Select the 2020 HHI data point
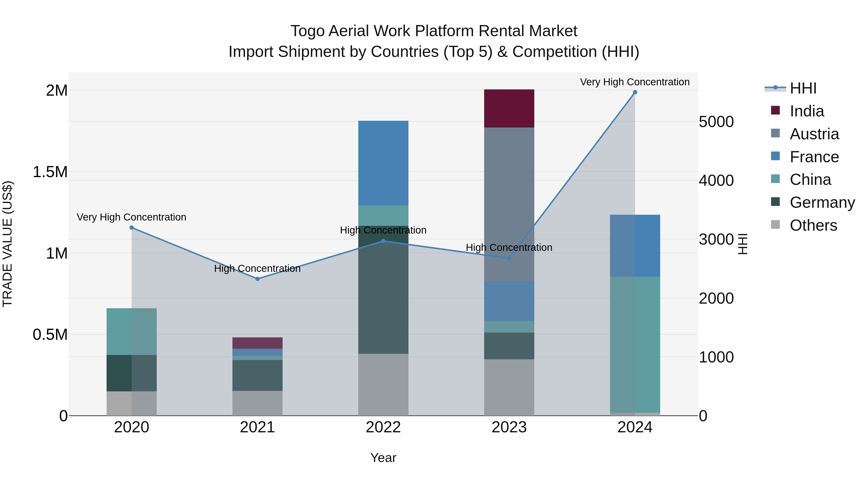868x488 pixels. (132, 228)
